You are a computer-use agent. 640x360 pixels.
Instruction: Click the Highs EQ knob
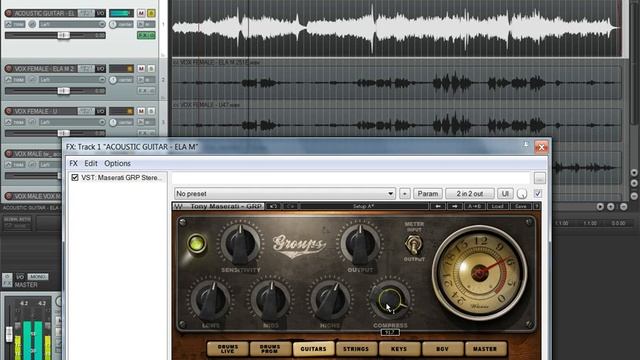pyautogui.click(x=330, y=301)
